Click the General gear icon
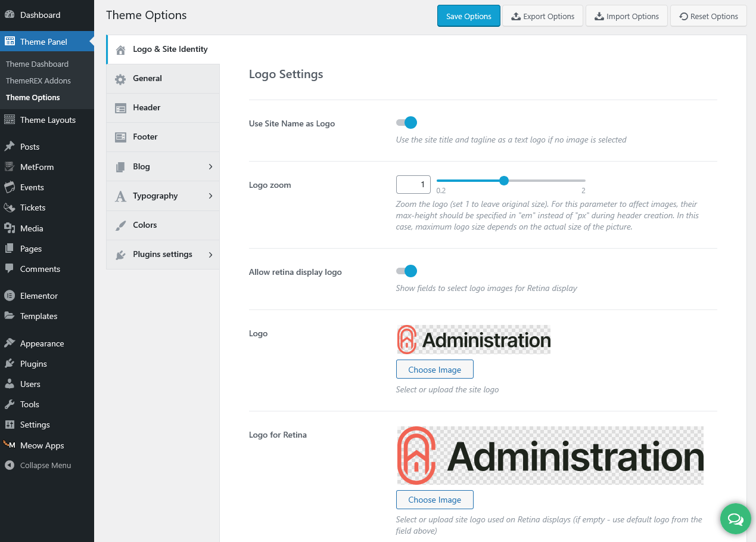 (x=120, y=79)
